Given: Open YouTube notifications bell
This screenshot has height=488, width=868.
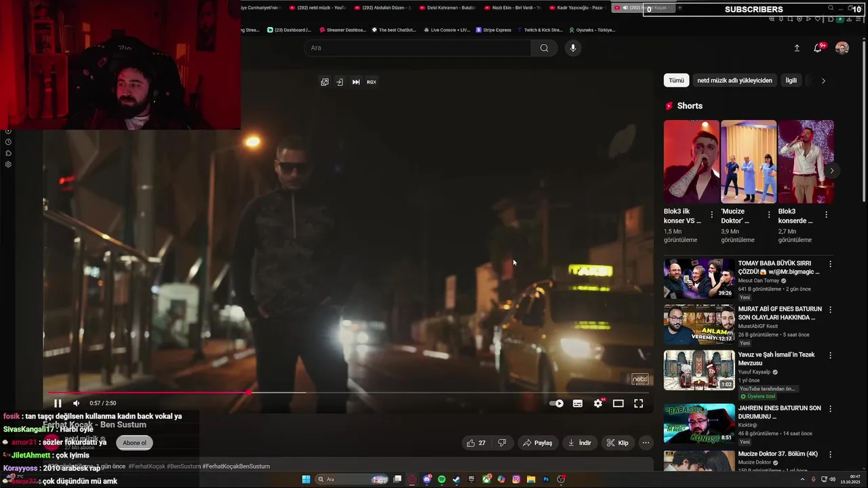Looking at the screenshot, I should coord(818,48).
